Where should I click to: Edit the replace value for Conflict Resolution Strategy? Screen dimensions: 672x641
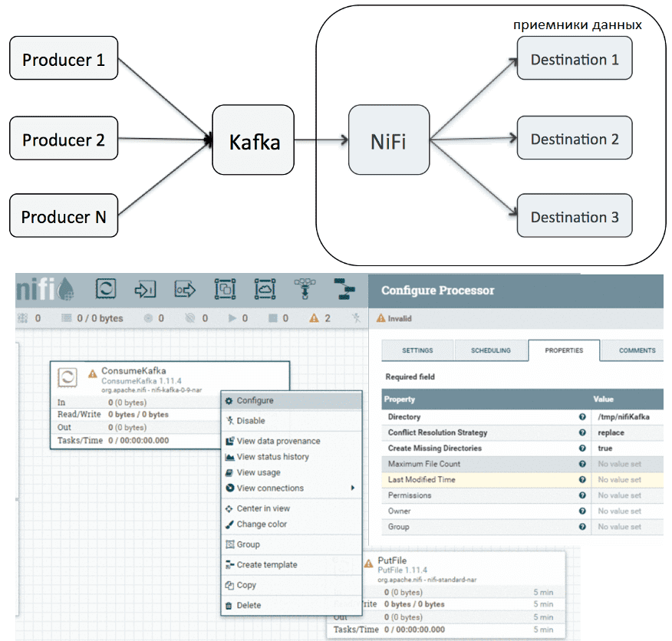[611, 432]
